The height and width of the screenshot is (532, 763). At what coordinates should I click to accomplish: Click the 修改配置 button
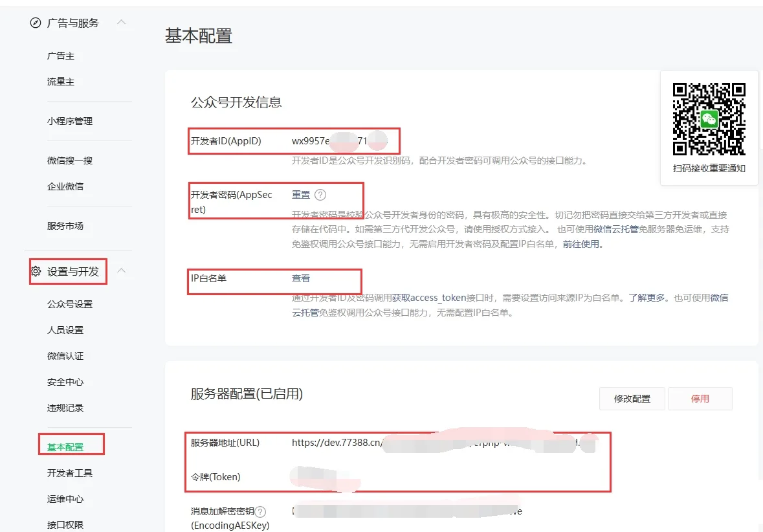click(632, 398)
